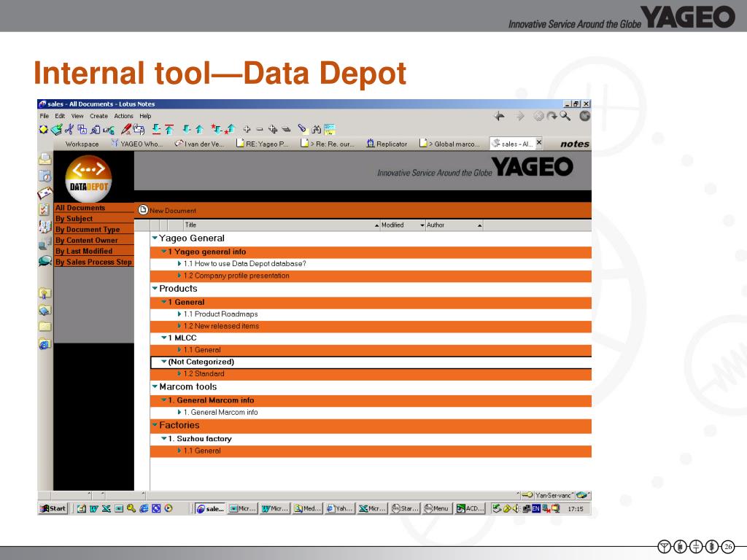Collapse 1. Suzhou factory subcategory
Screen dimensions: 747x560
point(164,438)
